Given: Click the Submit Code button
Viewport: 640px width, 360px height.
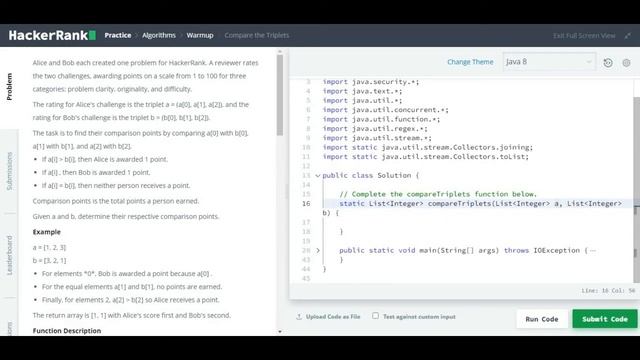Looking at the screenshot, I should (x=604, y=319).
